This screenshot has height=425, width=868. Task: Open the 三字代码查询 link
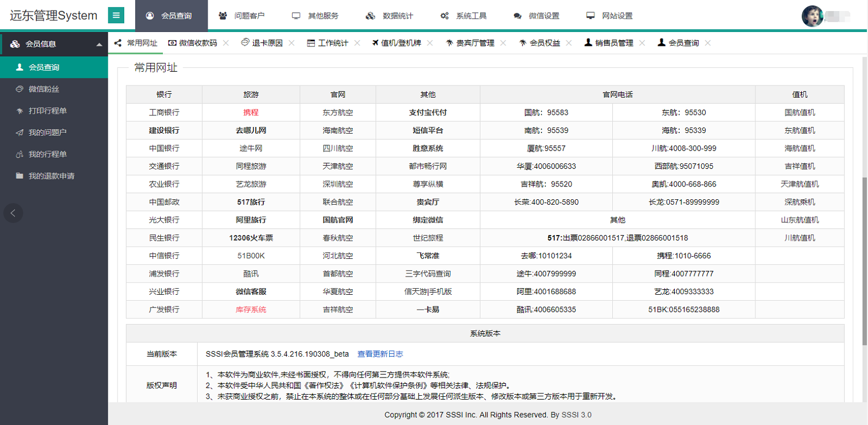tap(428, 274)
